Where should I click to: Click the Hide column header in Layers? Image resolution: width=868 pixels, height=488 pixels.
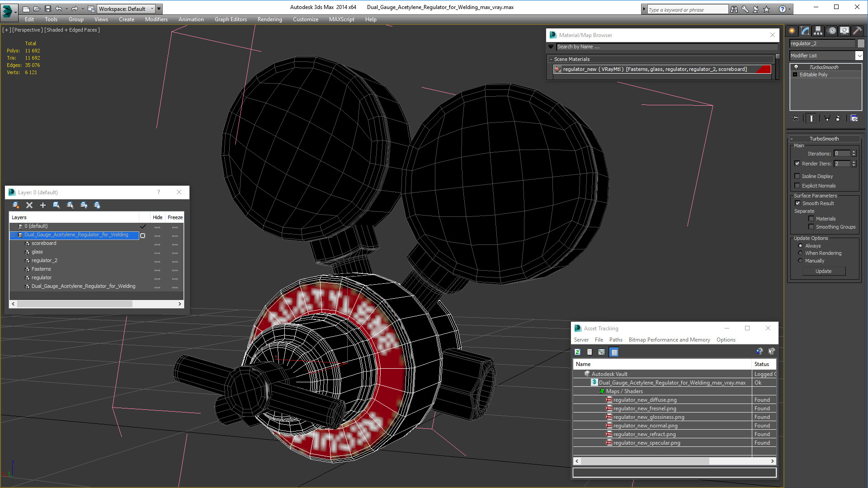[157, 217]
